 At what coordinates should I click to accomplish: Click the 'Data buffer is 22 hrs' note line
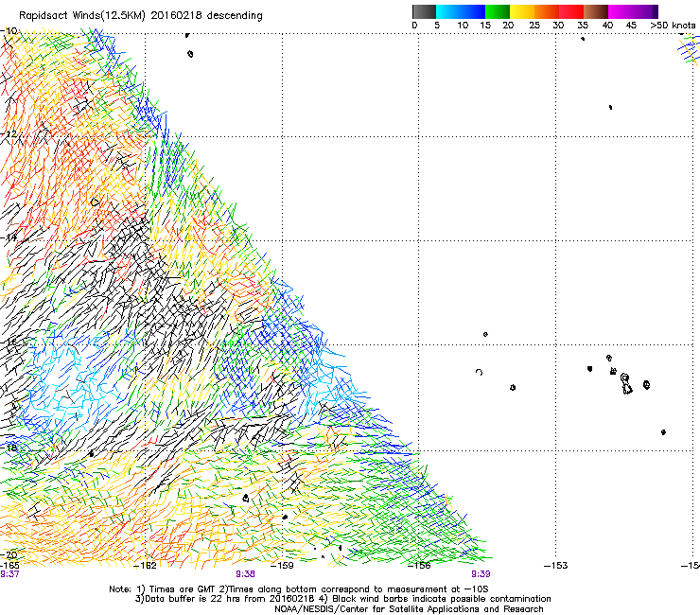point(342,599)
